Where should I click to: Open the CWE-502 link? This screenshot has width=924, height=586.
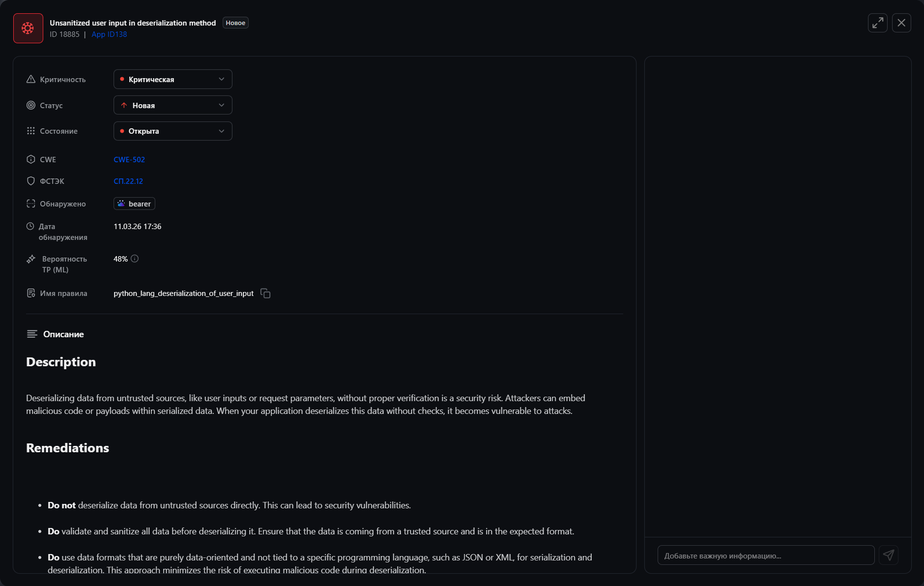click(x=129, y=159)
